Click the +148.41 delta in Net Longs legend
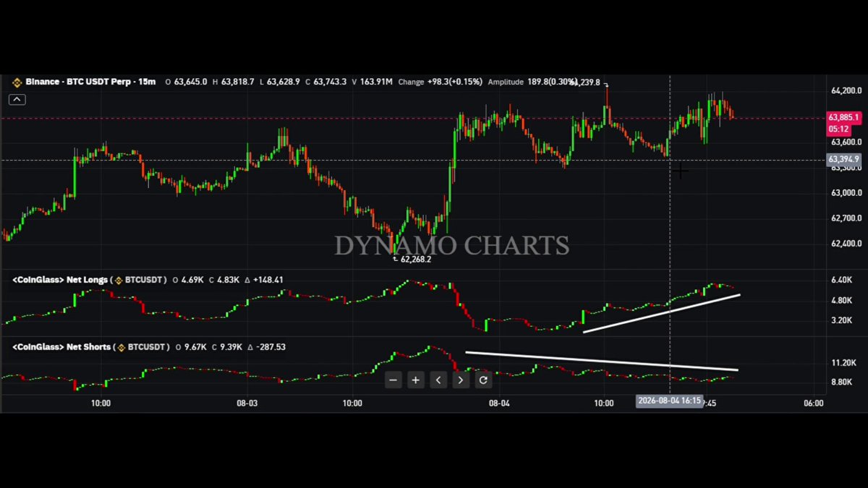The height and width of the screenshot is (488, 868). [268, 280]
